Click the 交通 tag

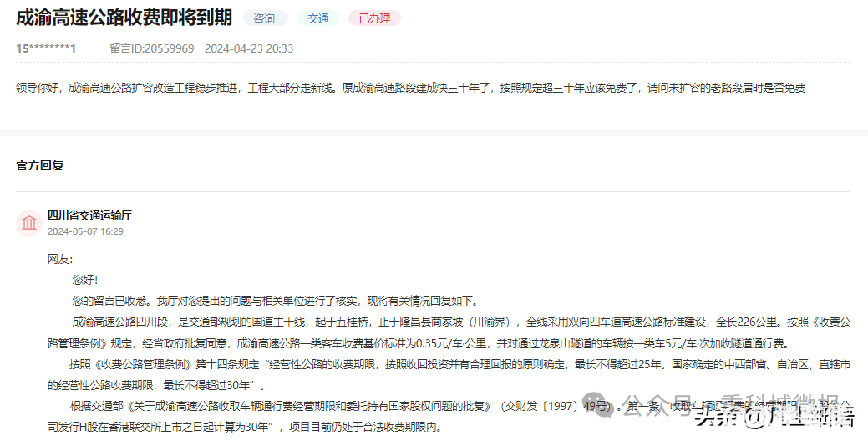pos(318,18)
